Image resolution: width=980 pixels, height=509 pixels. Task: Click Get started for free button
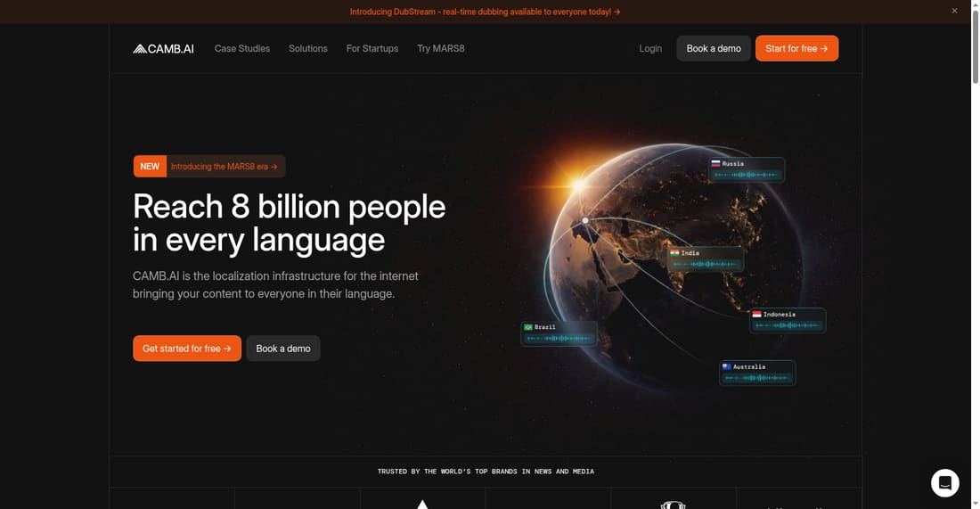pyautogui.click(x=187, y=349)
